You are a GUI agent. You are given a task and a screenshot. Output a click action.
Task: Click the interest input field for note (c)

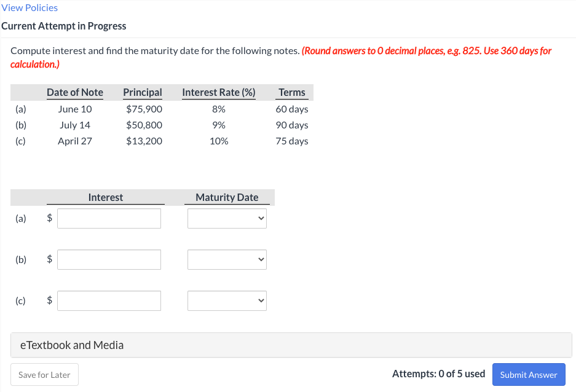point(108,300)
